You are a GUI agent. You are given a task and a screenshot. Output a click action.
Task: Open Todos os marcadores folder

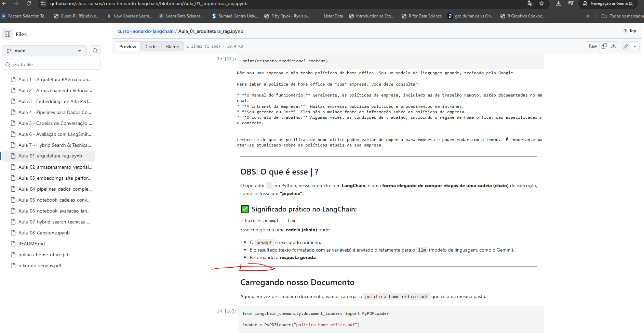tap(622, 16)
